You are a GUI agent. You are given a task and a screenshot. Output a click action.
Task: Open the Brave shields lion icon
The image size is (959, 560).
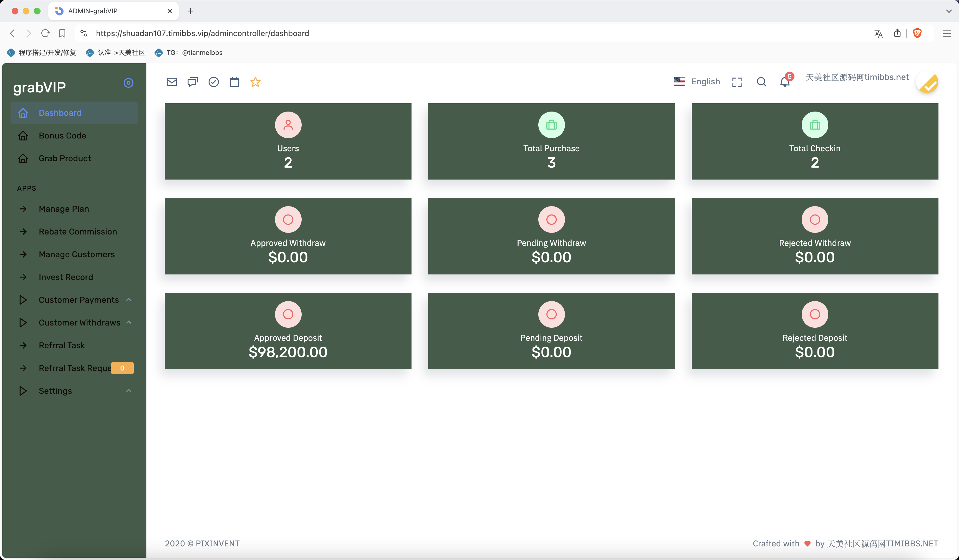918,34
